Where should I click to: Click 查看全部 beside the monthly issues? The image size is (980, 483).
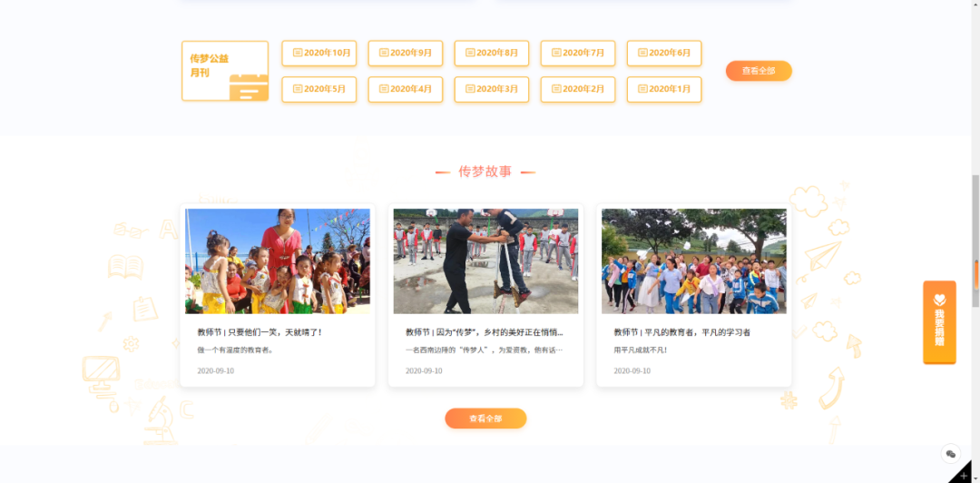759,71
